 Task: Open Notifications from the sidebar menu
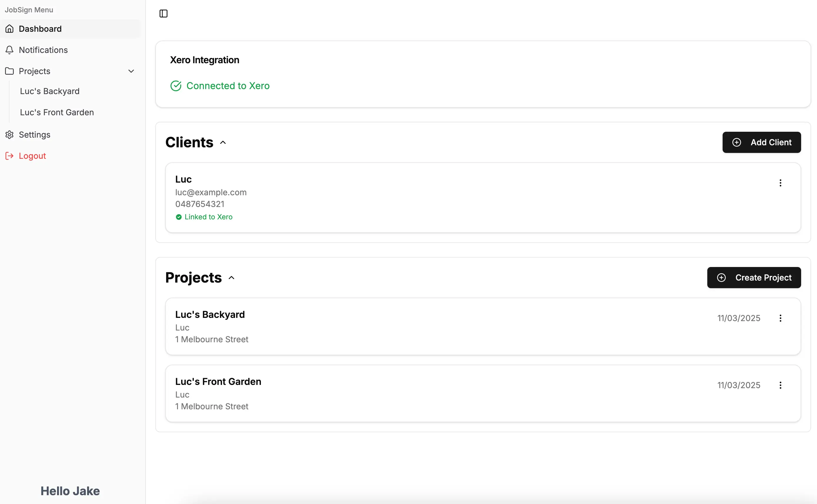point(43,50)
